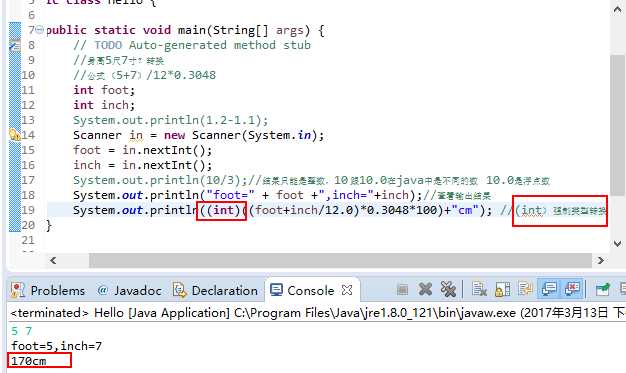The height and width of the screenshot is (373, 626).
Task: Click console output 'foot=5,inch=7'
Action: (x=56, y=346)
